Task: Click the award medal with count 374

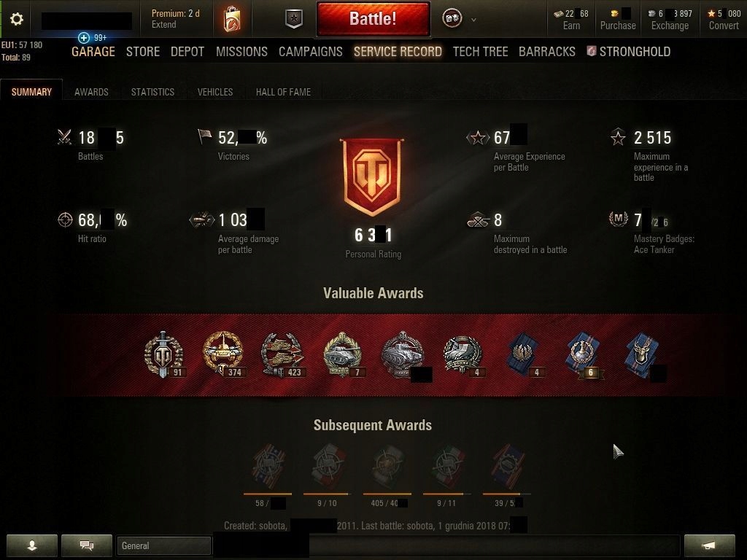Action: [x=223, y=354]
